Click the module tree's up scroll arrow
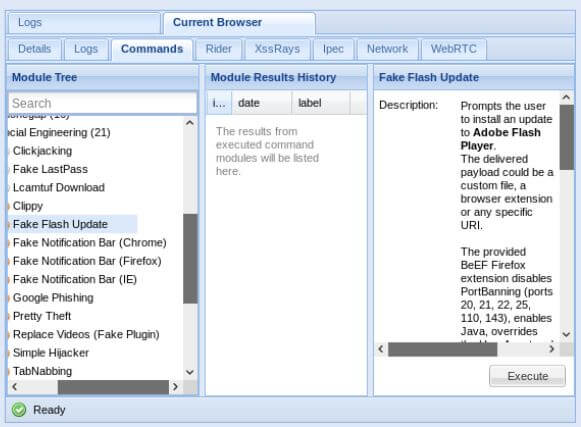Image resolution: width=581 pixels, height=427 pixels. click(x=190, y=123)
